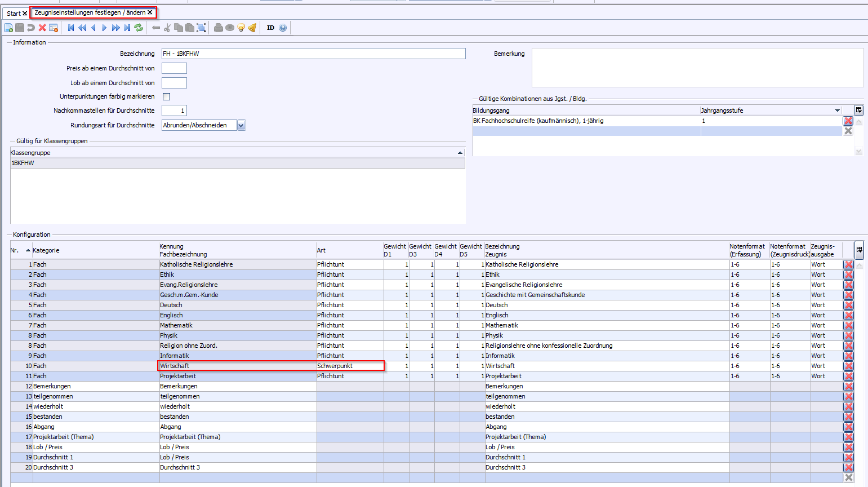868x487 pixels.
Task: Click the light bulb hint icon
Action: pos(241,28)
